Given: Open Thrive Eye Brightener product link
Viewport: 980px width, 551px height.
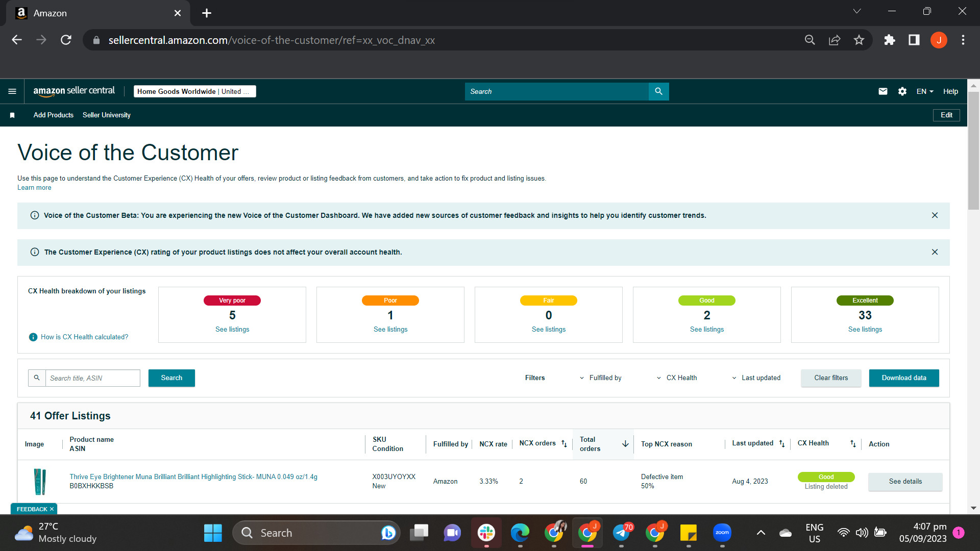Looking at the screenshot, I should (x=193, y=477).
